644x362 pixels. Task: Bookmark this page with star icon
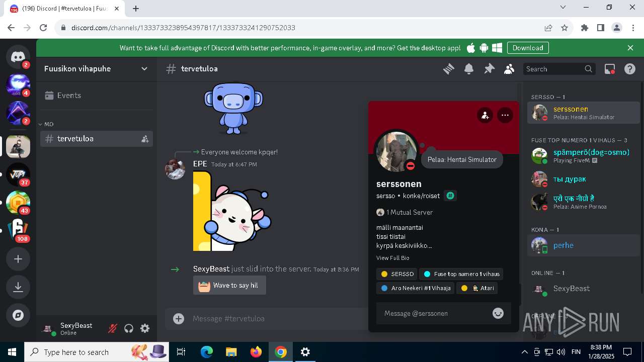click(x=565, y=28)
